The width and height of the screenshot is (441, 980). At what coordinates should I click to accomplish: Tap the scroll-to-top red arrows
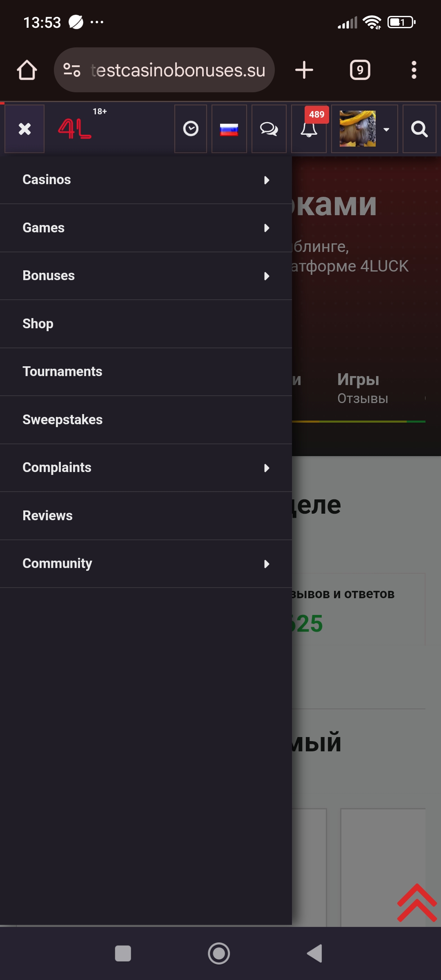click(x=416, y=902)
